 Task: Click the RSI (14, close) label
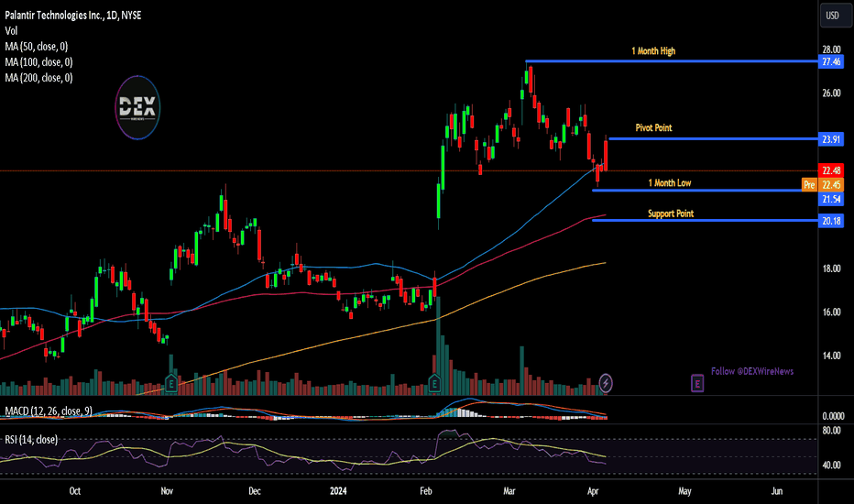tap(31, 439)
